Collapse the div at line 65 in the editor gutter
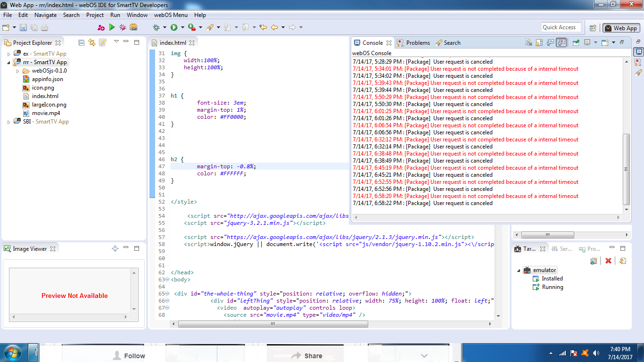 pyautogui.click(x=167, y=294)
